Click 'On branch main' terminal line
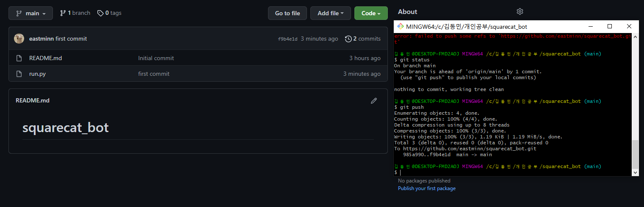Viewport: 644px width, 207px height. coord(415,66)
